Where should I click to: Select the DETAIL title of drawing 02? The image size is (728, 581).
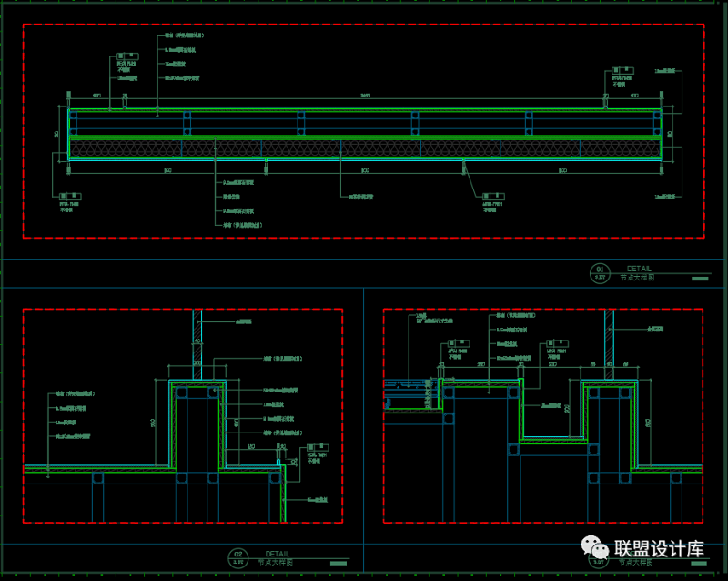[x=278, y=554]
